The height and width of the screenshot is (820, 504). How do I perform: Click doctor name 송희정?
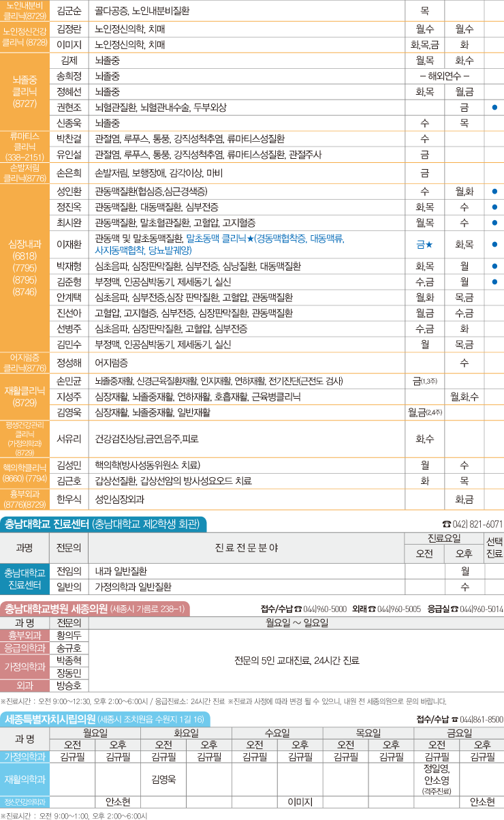(69, 76)
